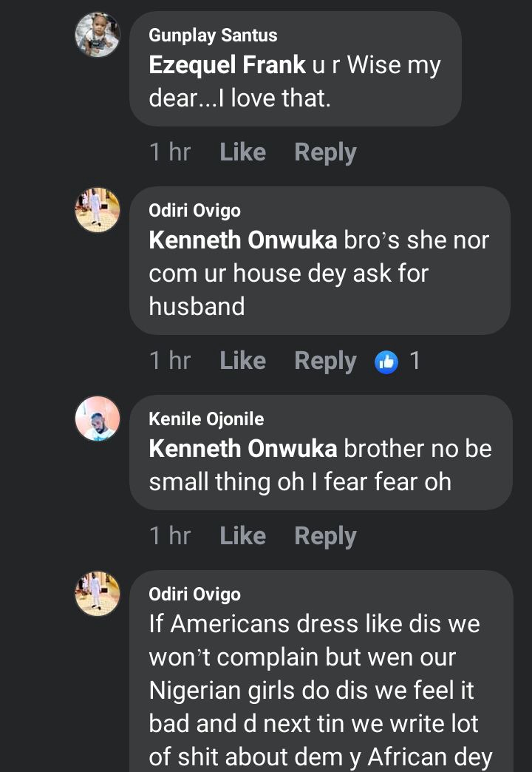
Task: Like Gunplay Santus's comment
Action: [x=242, y=152]
